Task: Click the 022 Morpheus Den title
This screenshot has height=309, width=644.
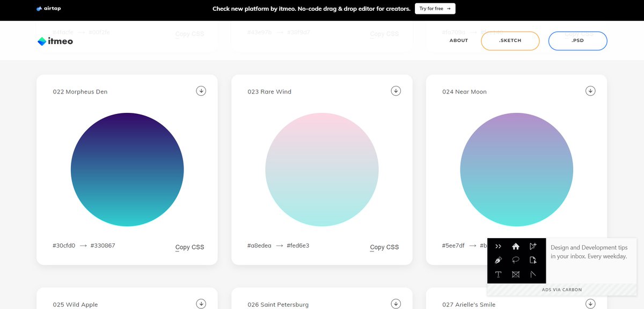Action: [x=80, y=92]
